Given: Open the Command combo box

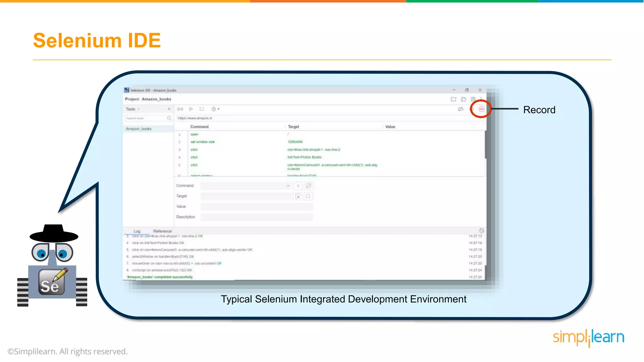Looking at the screenshot, I should 246,186.
